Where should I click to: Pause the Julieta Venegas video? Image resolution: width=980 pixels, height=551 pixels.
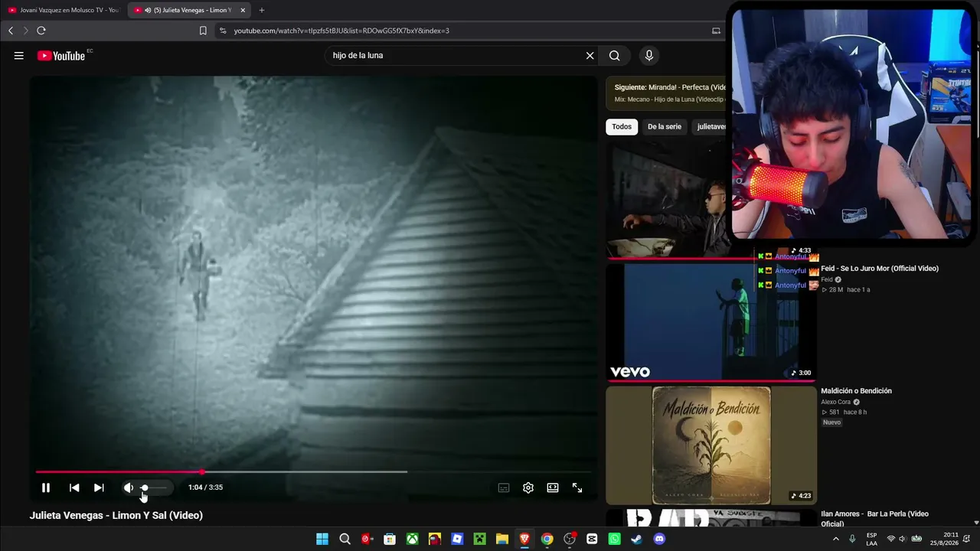46,487
